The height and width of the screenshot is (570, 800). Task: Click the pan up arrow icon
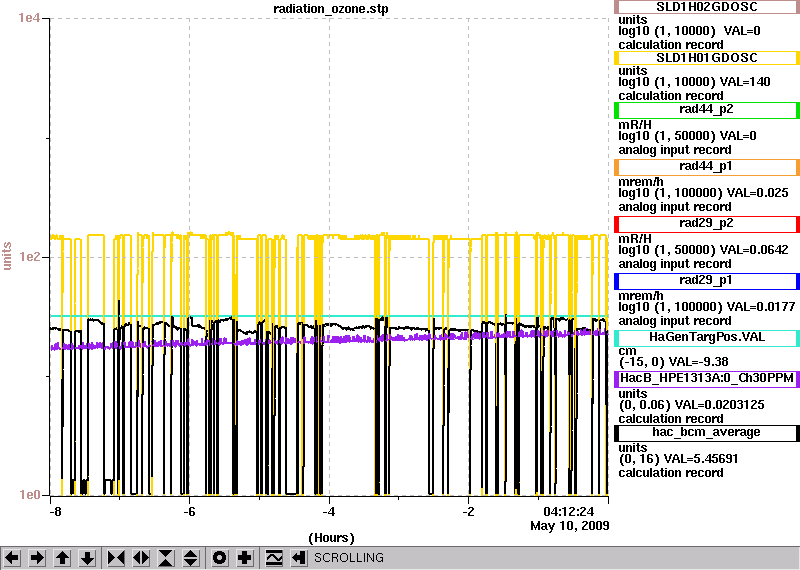point(62,558)
